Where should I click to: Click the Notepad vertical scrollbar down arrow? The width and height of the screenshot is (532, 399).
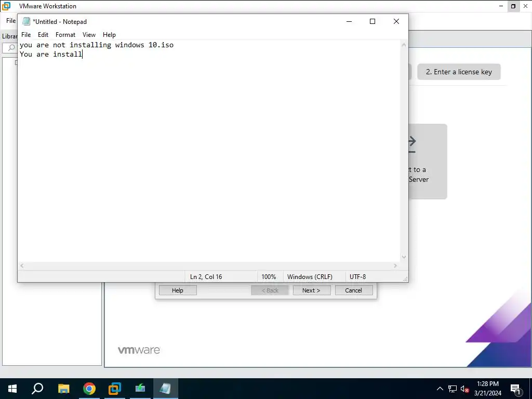404,257
